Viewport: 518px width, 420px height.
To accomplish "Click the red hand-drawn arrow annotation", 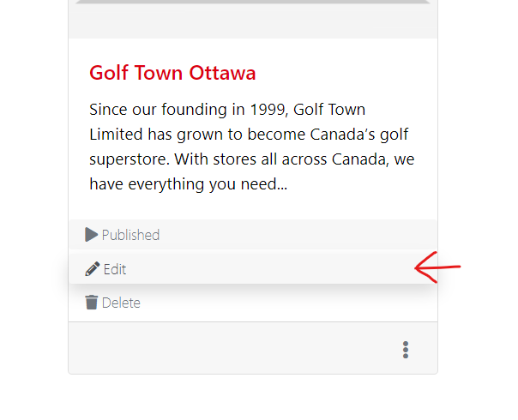I will 437,267.
